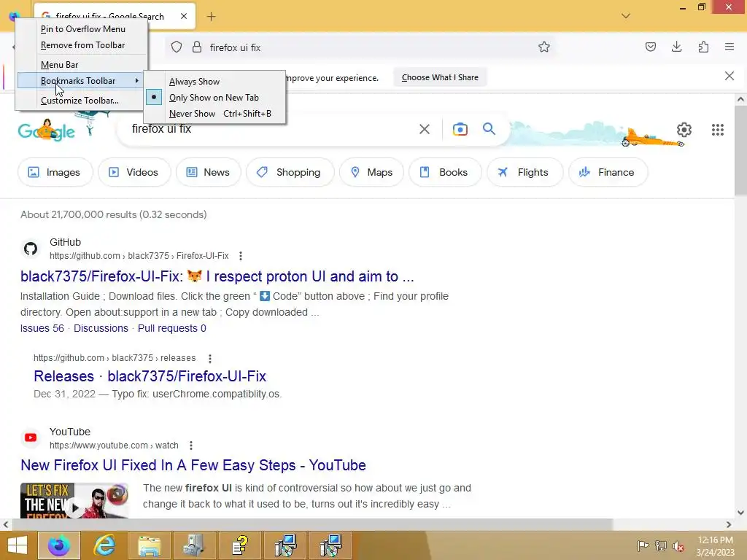This screenshot has height=560, width=747.
Task: Close the Google Search tab
Action: 184,16
